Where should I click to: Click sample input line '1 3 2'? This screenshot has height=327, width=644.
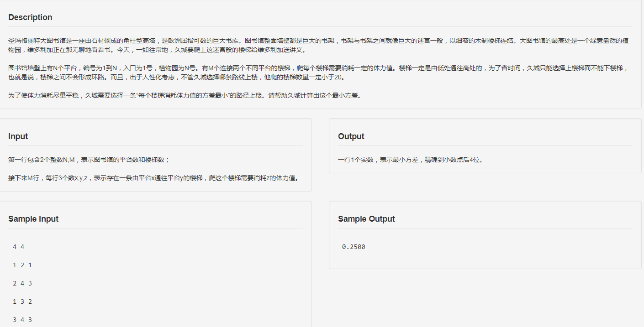click(x=22, y=301)
